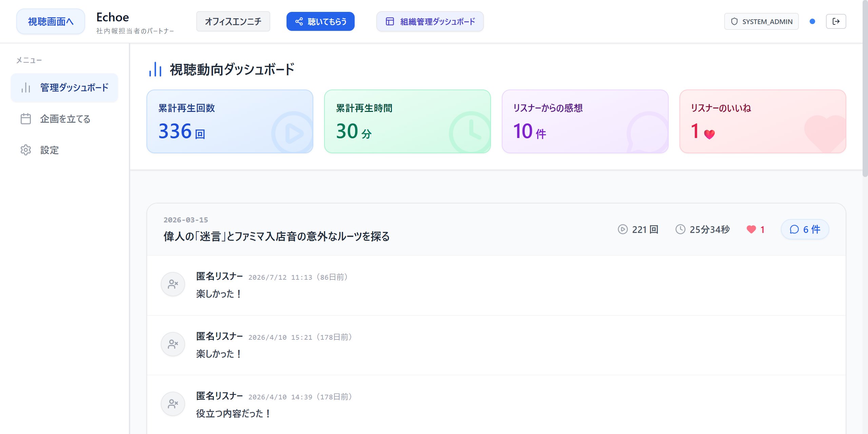This screenshot has width=868, height=434.
Task: Click the shield icon beside SYSTEM_ADMIN
Action: coord(734,21)
